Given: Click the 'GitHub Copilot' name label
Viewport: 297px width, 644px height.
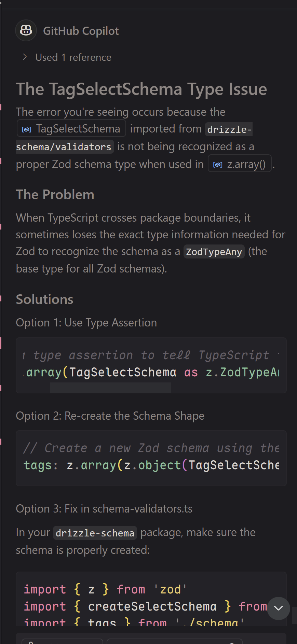Looking at the screenshot, I should [x=81, y=31].
